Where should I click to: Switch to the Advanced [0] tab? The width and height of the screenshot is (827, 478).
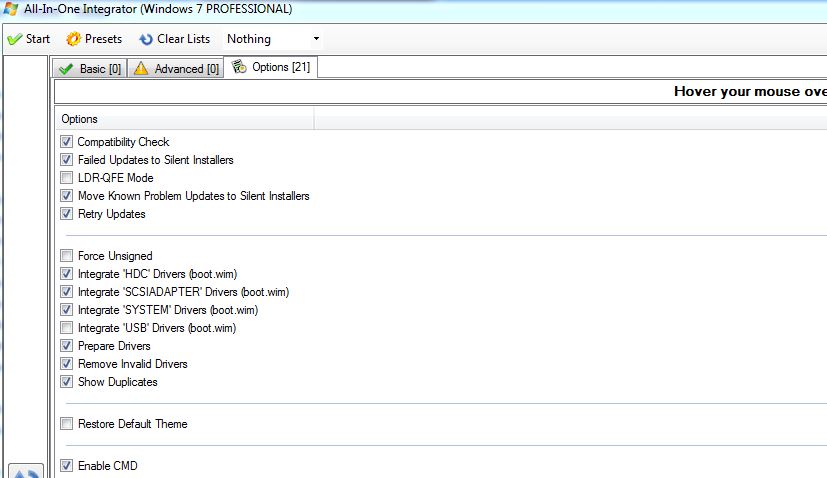pyautogui.click(x=176, y=69)
